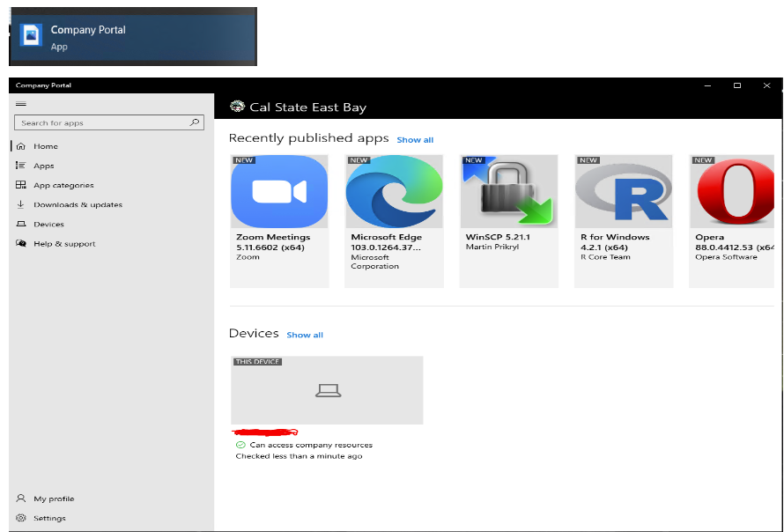Screen dimensions: 784x532
Task: Open App categories navigation item
Action: [x=63, y=185]
